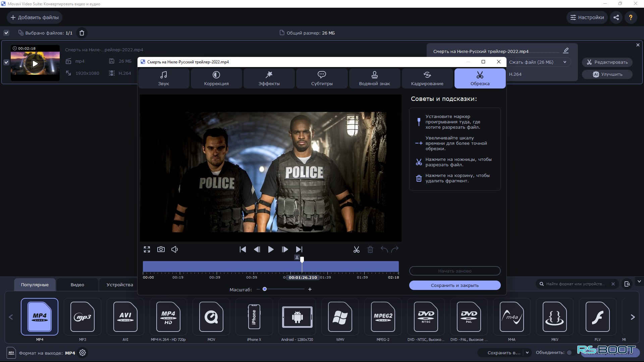Image resolution: width=644 pixels, height=362 pixels.
Task: Mute preview with the speaker icon
Action: [175, 249]
